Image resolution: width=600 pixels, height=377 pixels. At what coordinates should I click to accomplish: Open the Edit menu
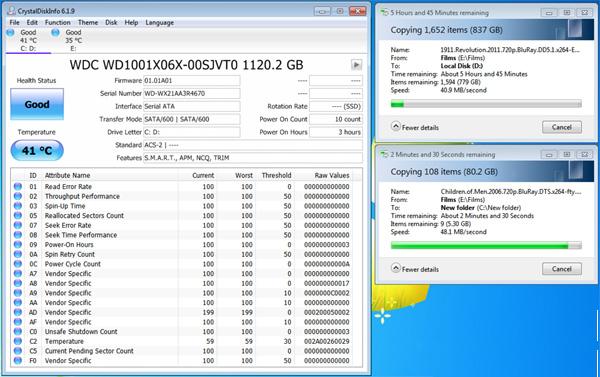pos(32,23)
